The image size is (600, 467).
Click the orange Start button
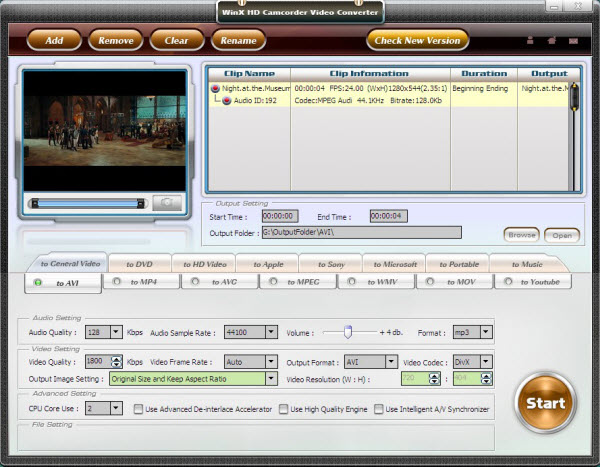[545, 403]
